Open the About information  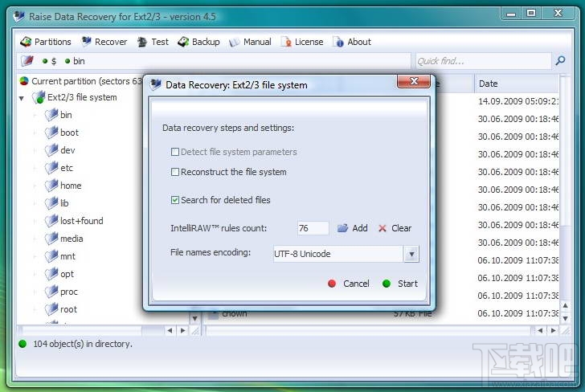point(352,42)
